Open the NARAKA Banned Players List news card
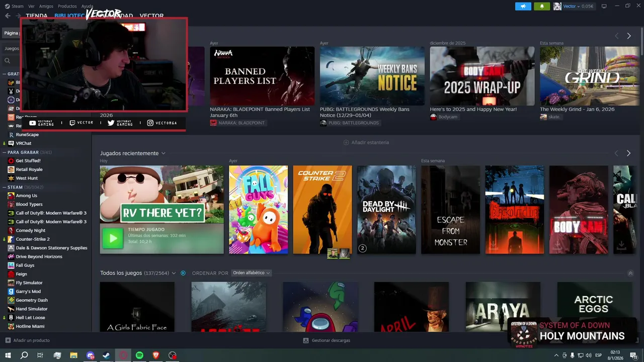644x362 pixels. click(262, 76)
